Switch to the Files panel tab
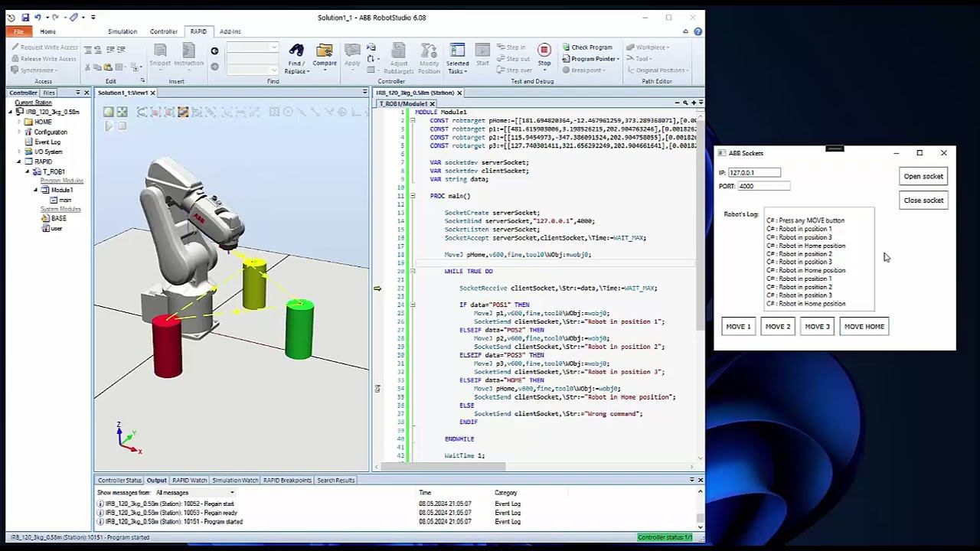 click(49, 93)
